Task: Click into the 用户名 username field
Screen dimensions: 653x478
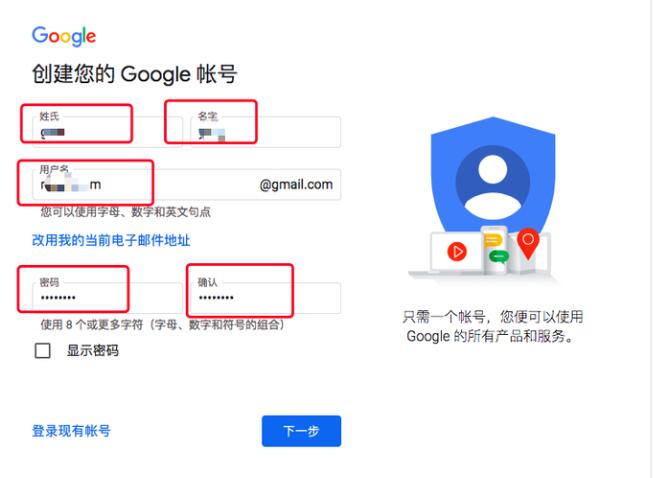Action: click(x=187, y=184)
